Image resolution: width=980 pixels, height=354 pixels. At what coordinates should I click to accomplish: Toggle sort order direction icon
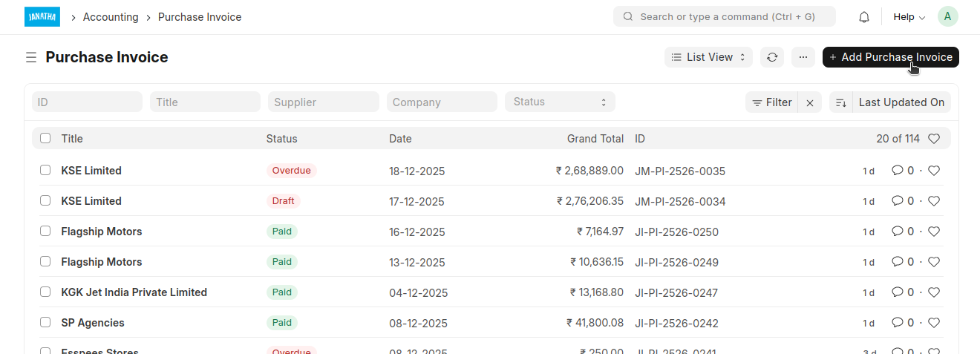(x=841, y=102)
